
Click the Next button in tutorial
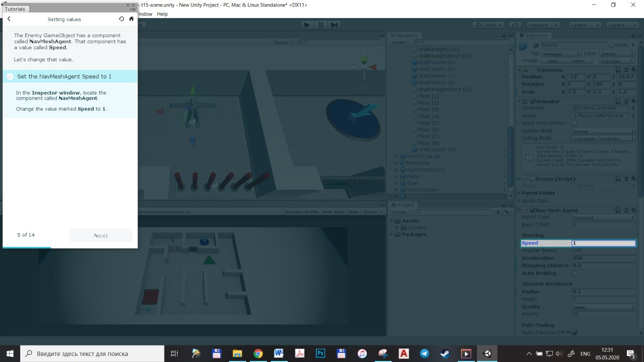[101, 235]
